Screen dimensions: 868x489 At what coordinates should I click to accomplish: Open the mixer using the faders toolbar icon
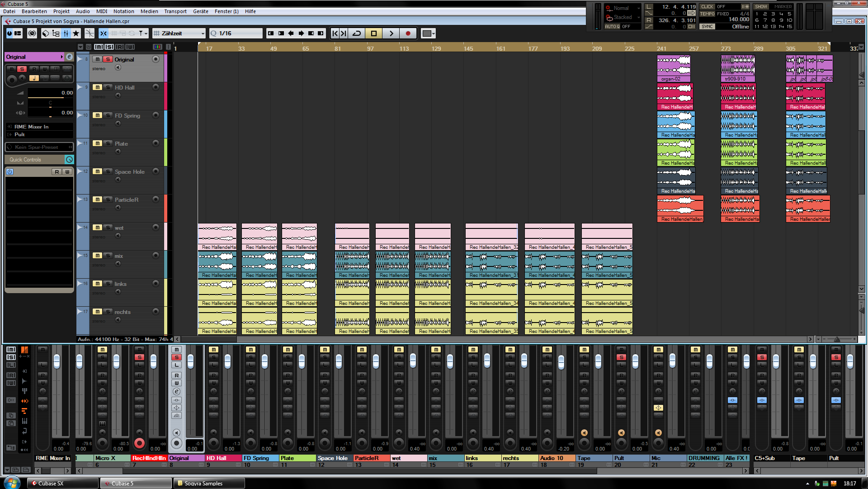(x=66, y=33)
